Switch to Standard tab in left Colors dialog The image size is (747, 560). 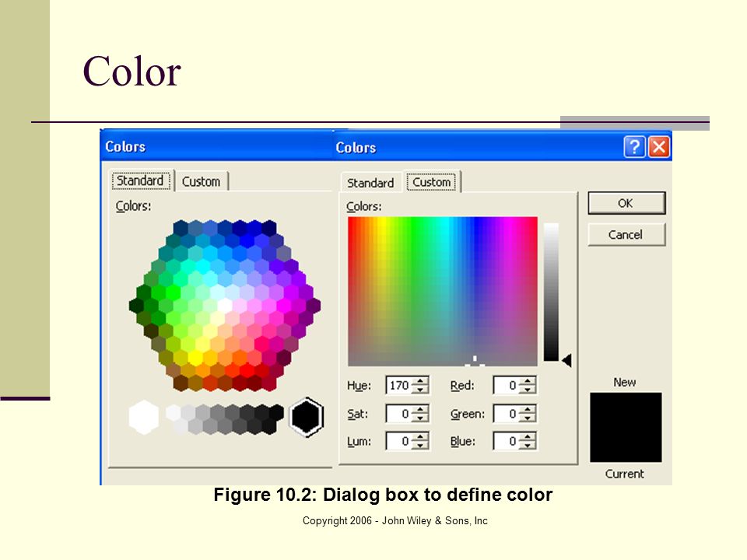(x=140, y=181)
